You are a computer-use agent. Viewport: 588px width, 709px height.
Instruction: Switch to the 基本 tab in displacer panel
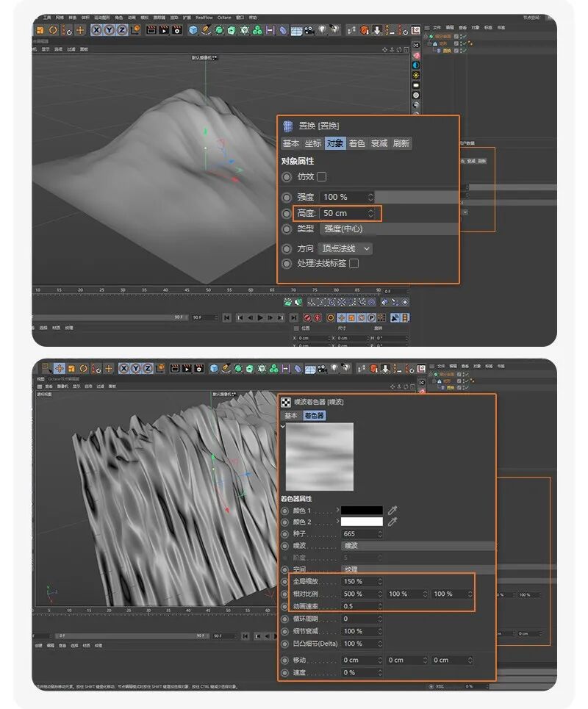[291, 143]
